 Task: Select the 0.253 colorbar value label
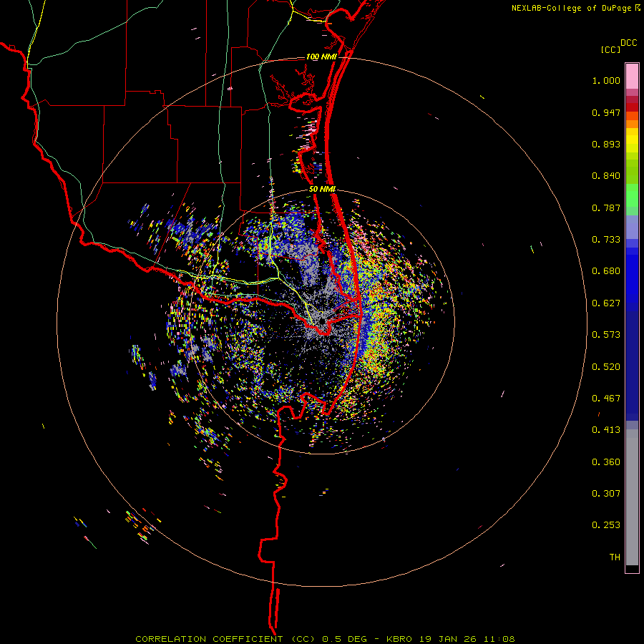606,525
